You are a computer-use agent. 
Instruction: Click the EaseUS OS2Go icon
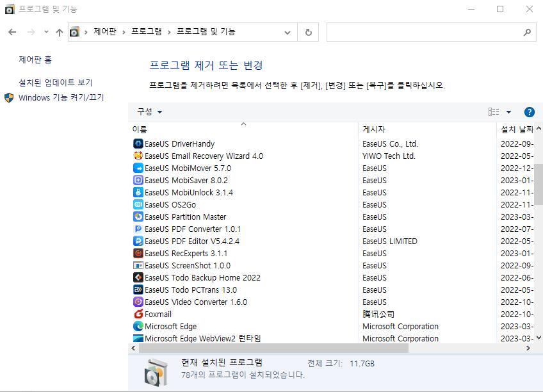coord(138,204)
